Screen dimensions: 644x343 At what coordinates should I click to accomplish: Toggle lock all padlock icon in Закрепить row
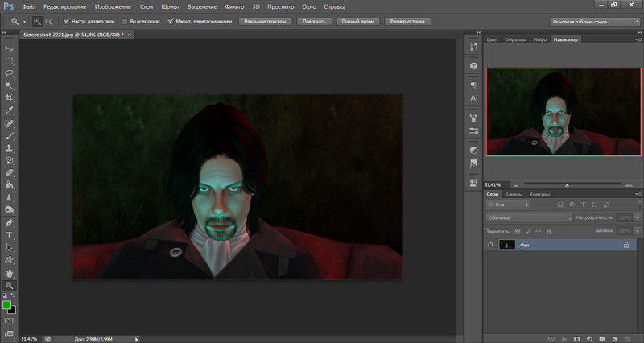(549, 231)
